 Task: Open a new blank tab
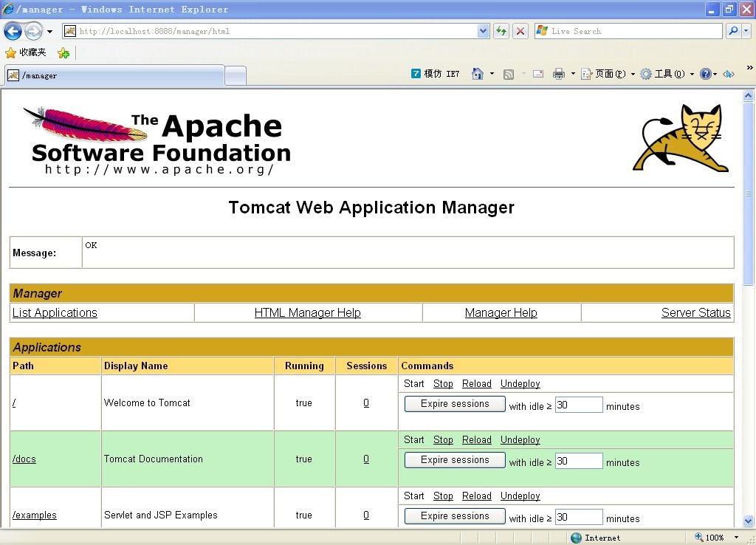(x=236, y=76)
